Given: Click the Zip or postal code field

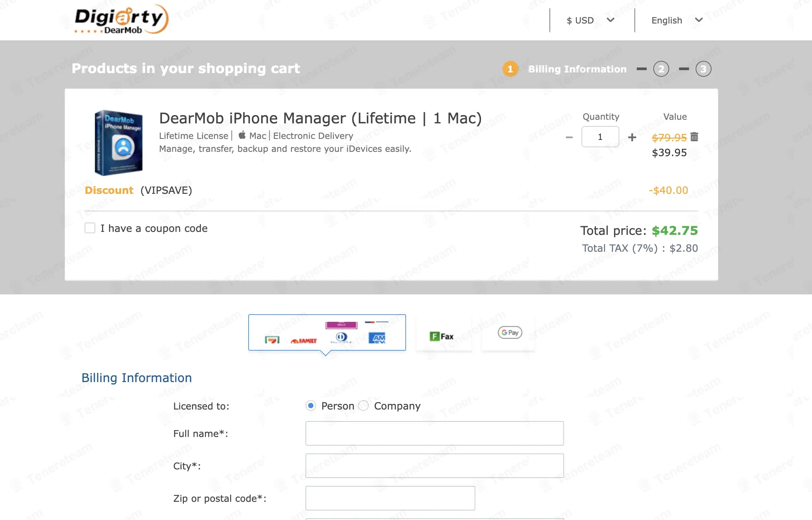Looking at the screenshot, I should coord(390,498).
